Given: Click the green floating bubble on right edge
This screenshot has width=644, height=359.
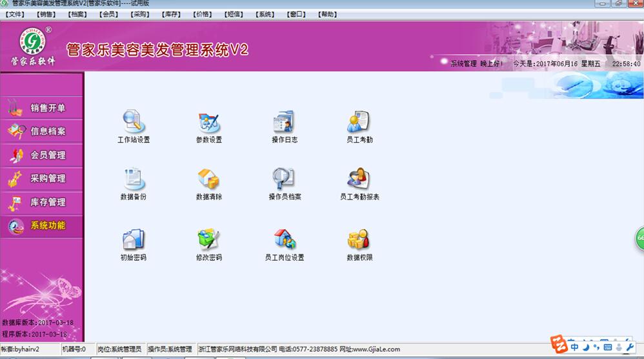Looking at the screenshot, I should point(639,238).
